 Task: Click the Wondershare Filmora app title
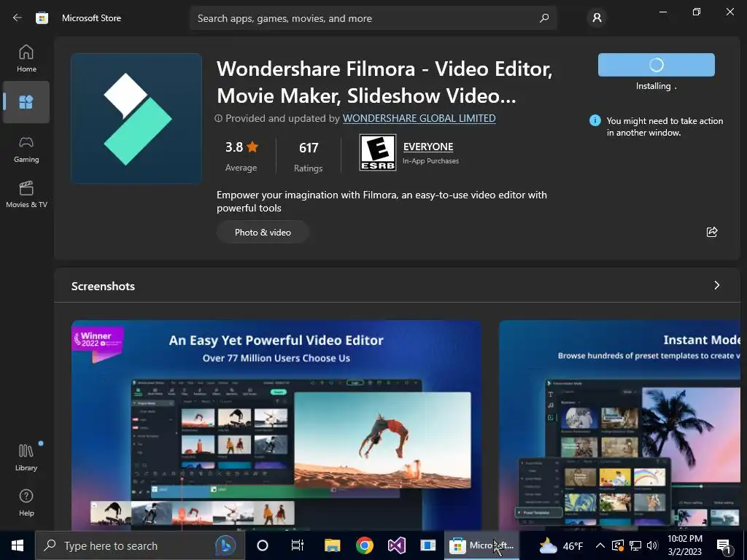[x=384, y=82]
